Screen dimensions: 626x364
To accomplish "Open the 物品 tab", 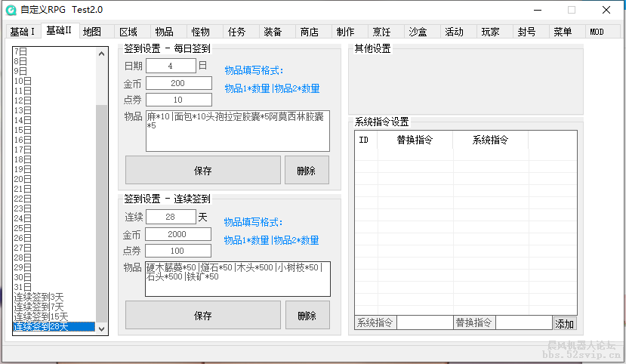I will pyautogui.click(x=164, y=32).
